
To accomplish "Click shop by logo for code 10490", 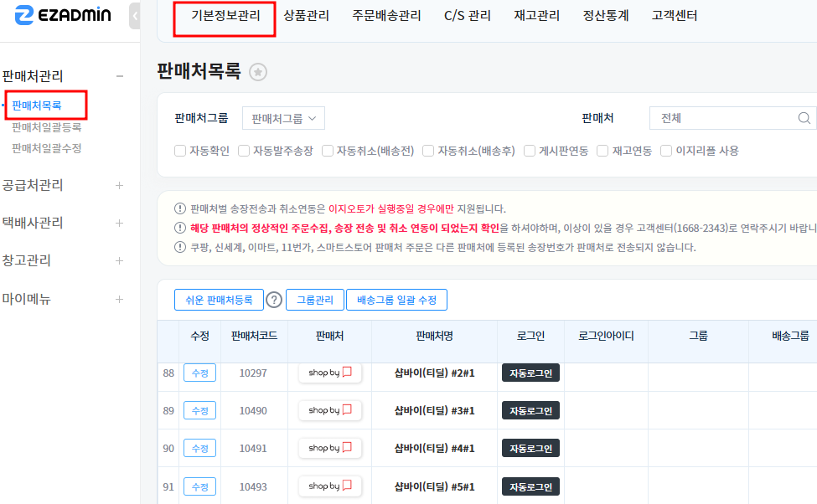I will tap(330, 410).
